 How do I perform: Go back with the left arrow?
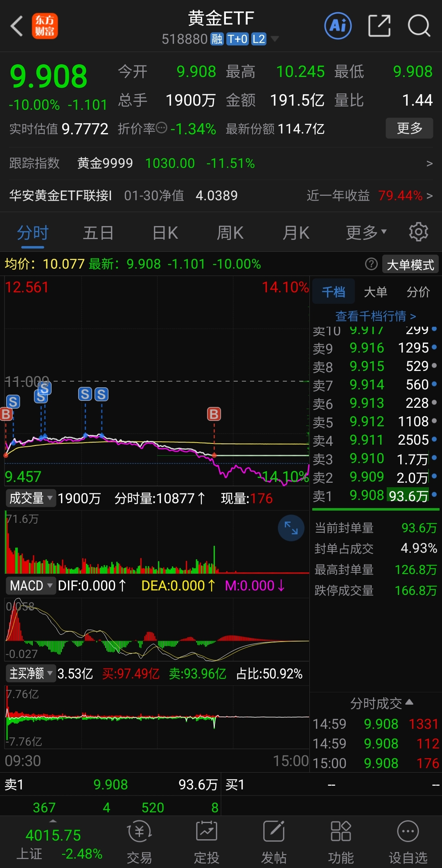[x=16, y=26]
